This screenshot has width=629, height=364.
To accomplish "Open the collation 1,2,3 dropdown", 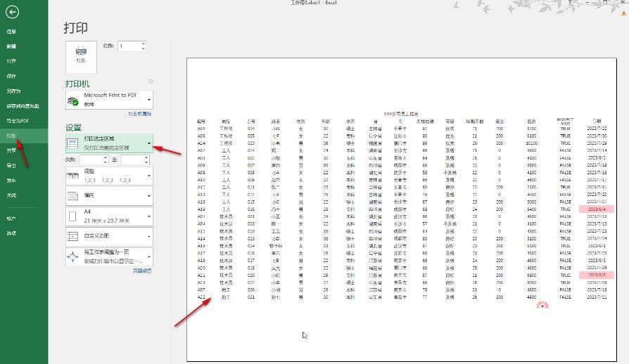I will pyautogui.click(x=148, y=176).
